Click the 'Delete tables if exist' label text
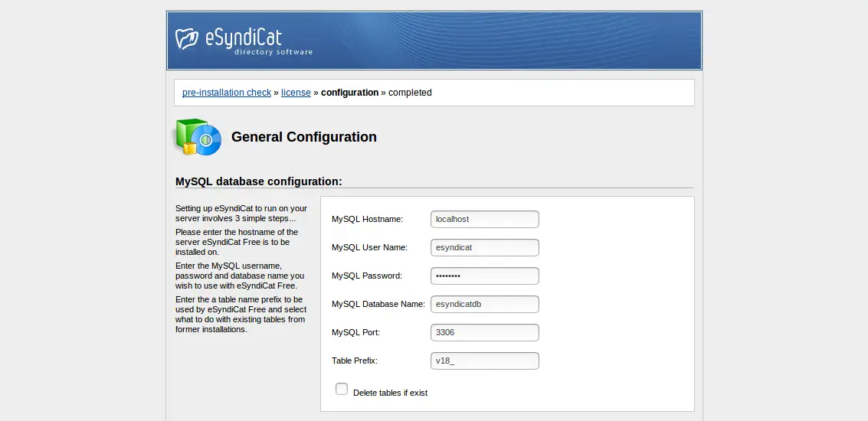The image size is (868, 421). click(x=390, y=393)
